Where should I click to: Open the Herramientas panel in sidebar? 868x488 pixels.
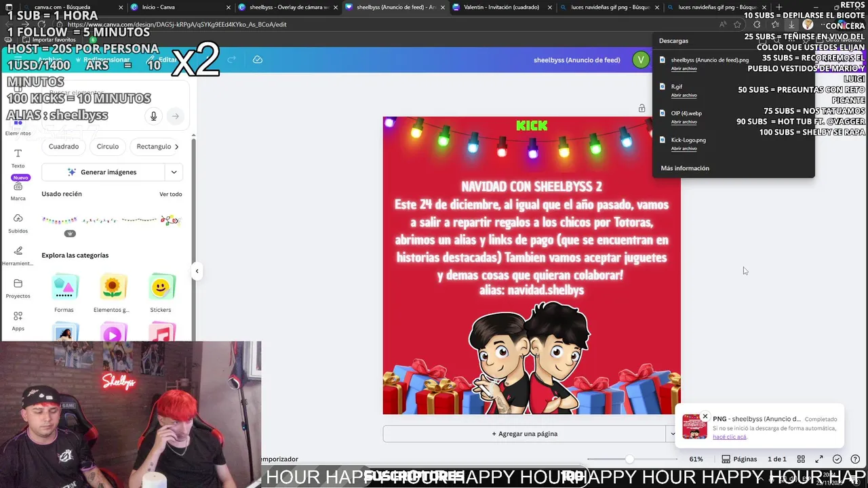coord(18,256)
